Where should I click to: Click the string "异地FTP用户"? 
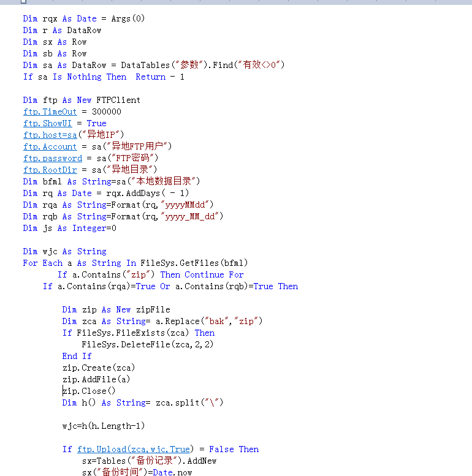[137, 146]
